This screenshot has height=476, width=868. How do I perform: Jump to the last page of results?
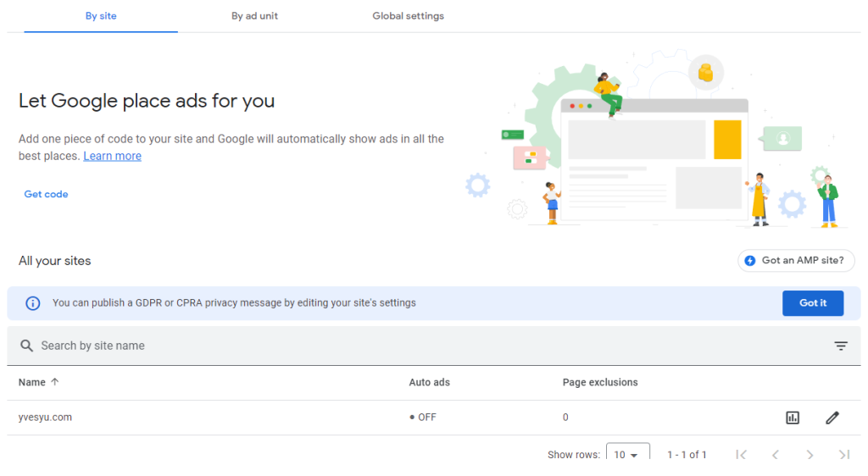[x=844, y=455]
